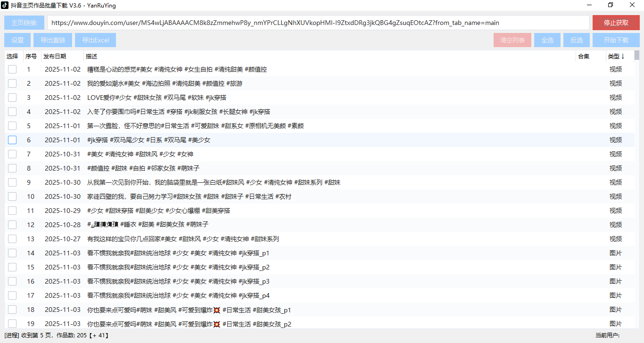Check the checkbox for row 19
The height and width of the screenshot is (343, 644).
point(12,324)
